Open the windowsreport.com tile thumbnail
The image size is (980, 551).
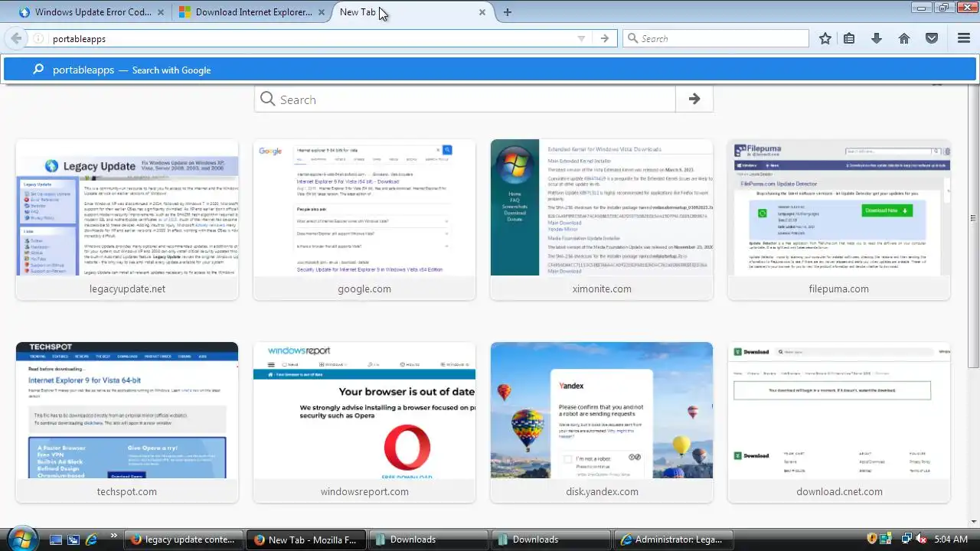point(364,410)
